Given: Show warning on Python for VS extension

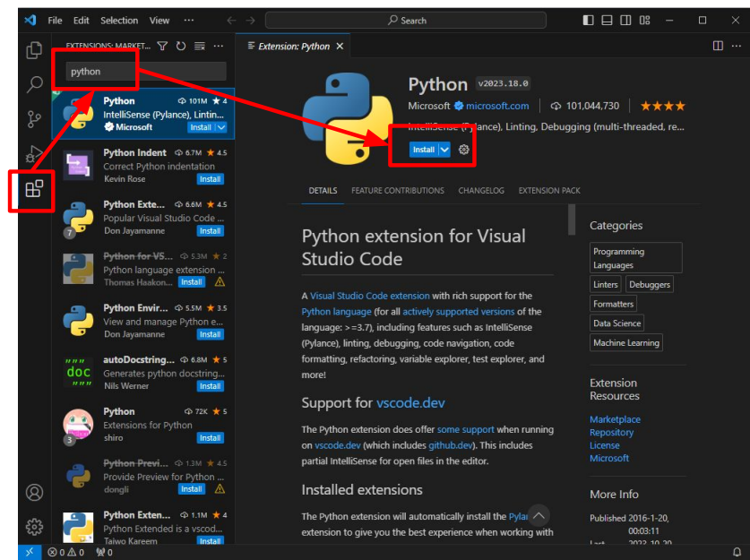Looking at the screenshot, I should click(x=220, y=282).
